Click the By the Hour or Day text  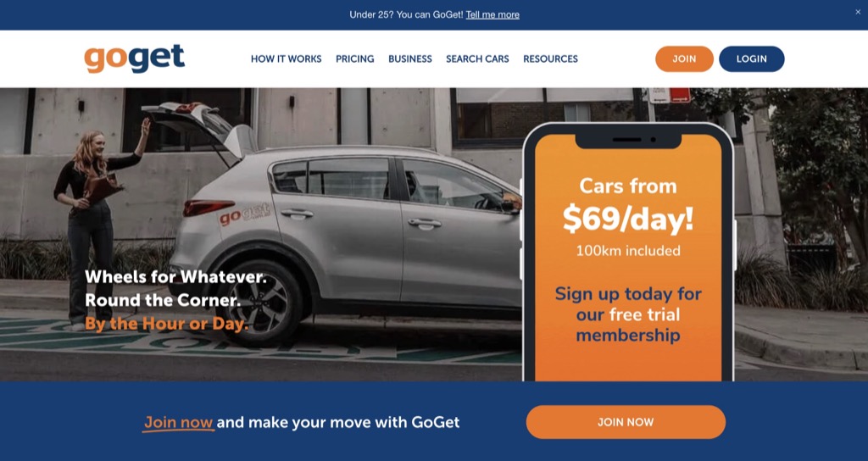[x=167, y=324]
